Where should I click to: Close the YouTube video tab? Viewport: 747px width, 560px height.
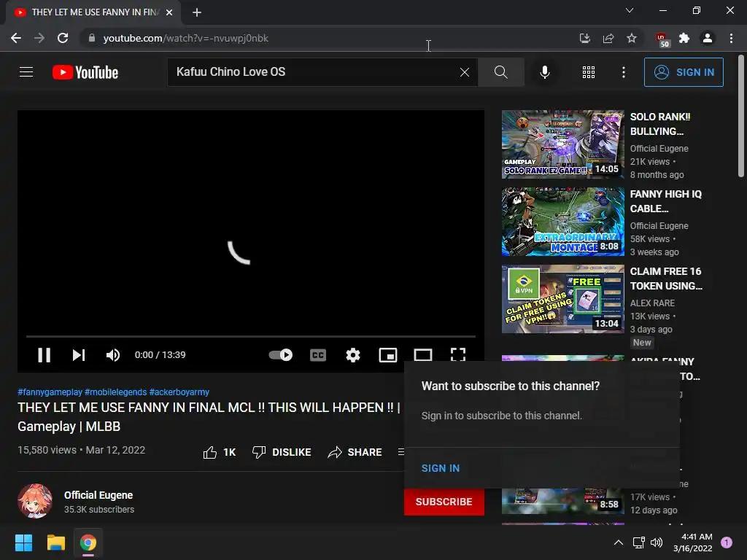click(x=169, y=12)
